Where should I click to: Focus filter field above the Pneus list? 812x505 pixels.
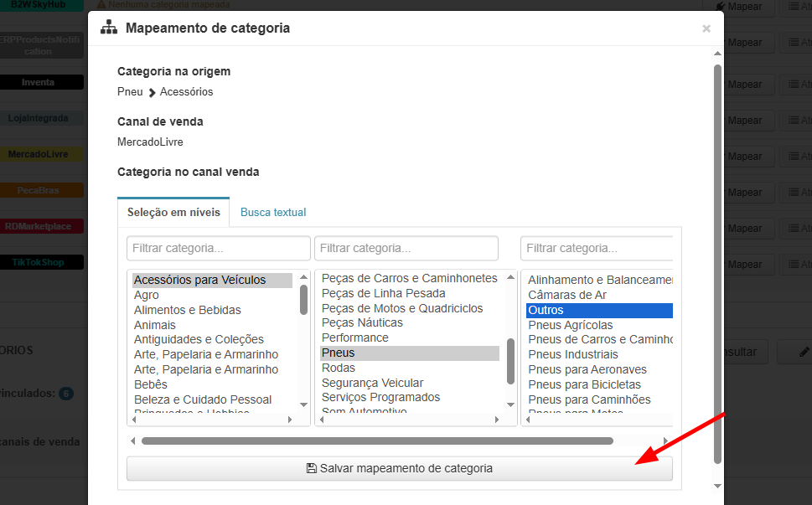(406, 249)
